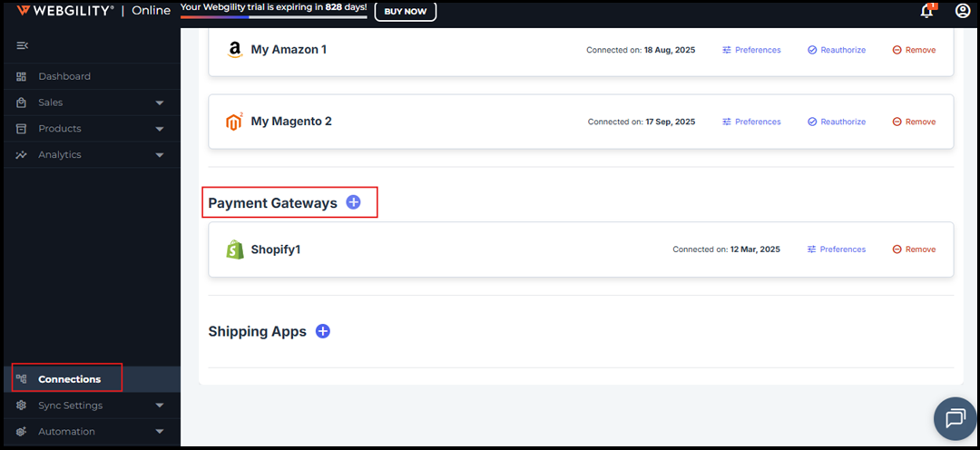980x450 pixels.
Task: Open Preferences for My Amazon 1
Action: [751, 50]
